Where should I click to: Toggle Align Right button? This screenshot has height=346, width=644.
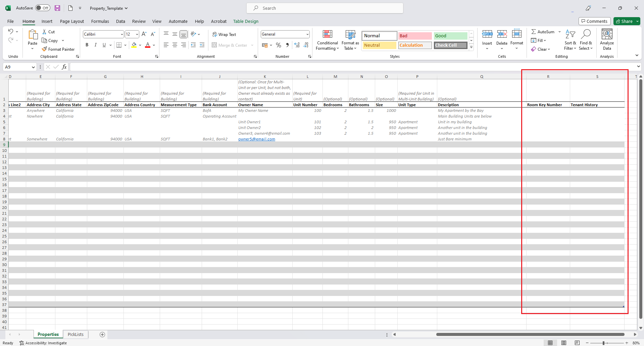point(184,45)
